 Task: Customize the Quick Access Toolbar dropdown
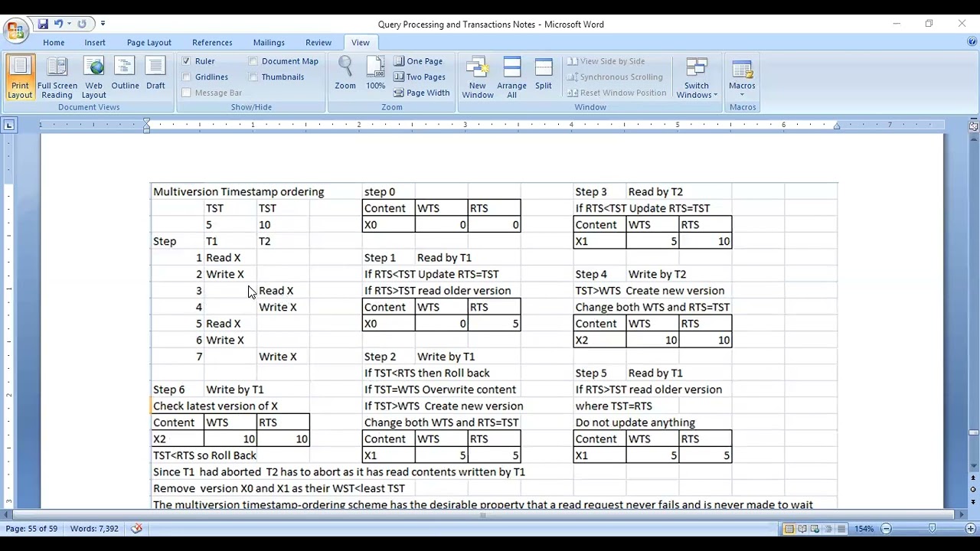click(103, 24)
